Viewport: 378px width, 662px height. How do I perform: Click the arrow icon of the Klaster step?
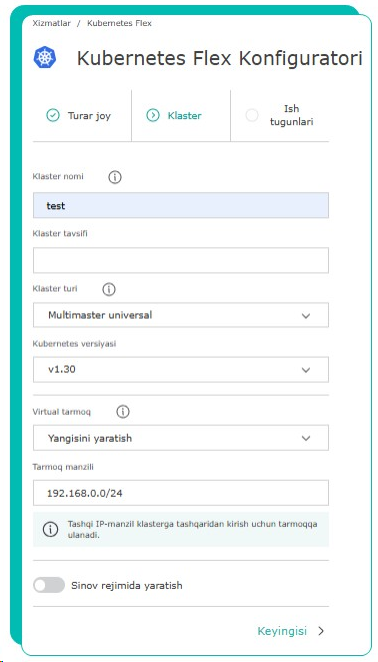click(153, 115)
